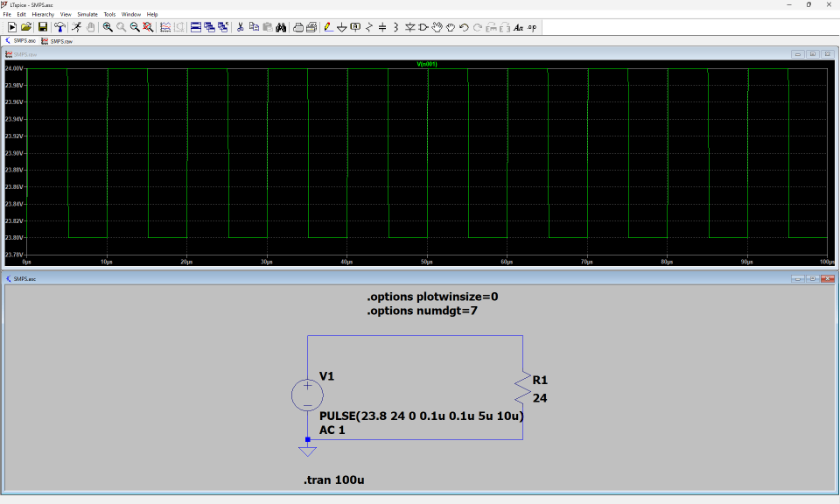Place a Diode component tool
Image resolution: width=840 pixels, height=504 pixels.
point(409,27)
